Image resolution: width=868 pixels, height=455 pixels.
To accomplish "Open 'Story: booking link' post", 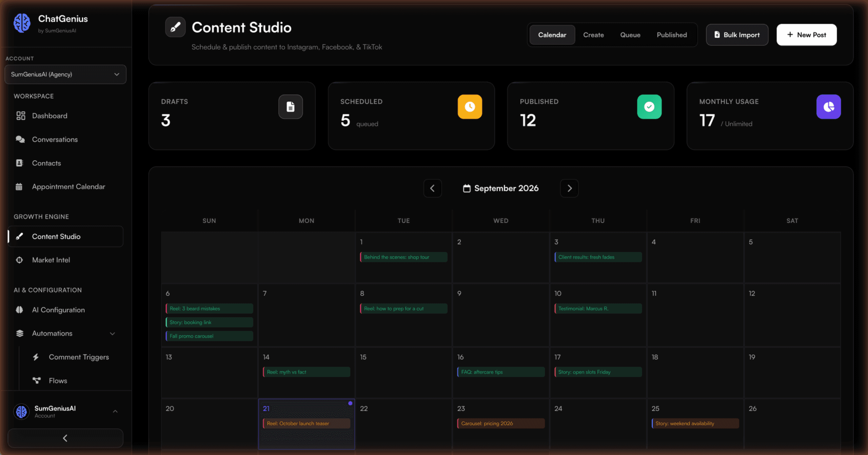I will coord(209,322).
